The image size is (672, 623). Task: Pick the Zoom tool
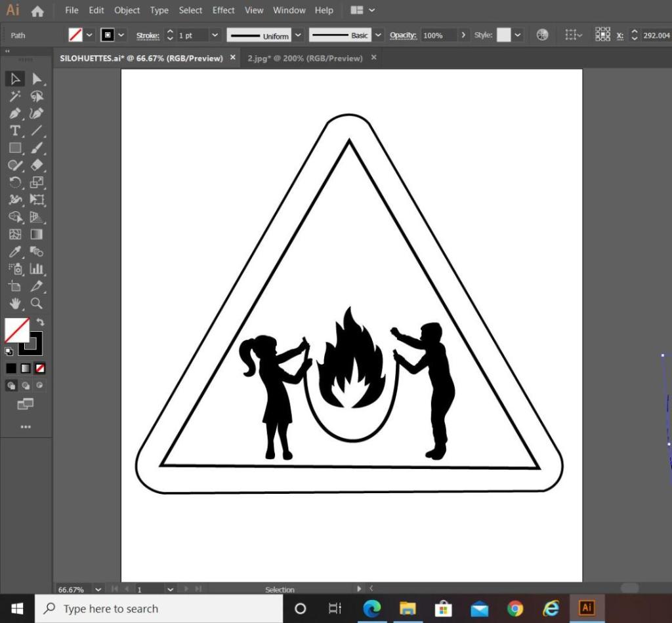pyautogui.click(x=37, y=303)
